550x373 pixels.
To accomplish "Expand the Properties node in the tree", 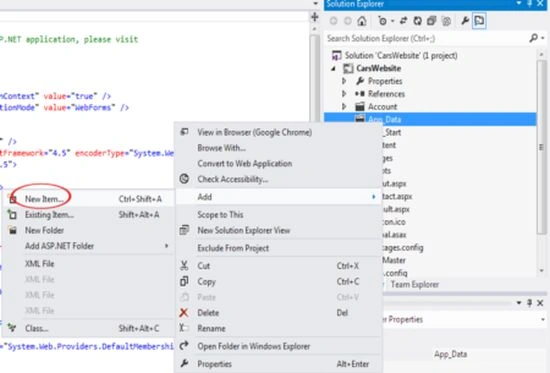I will click(x=344, y=81).
